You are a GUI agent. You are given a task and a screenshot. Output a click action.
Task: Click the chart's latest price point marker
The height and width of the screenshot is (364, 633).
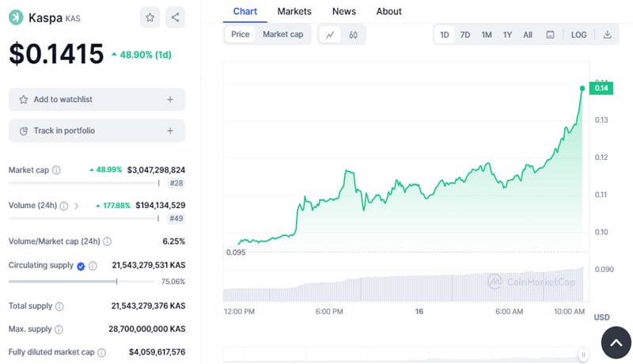point(582,89)
